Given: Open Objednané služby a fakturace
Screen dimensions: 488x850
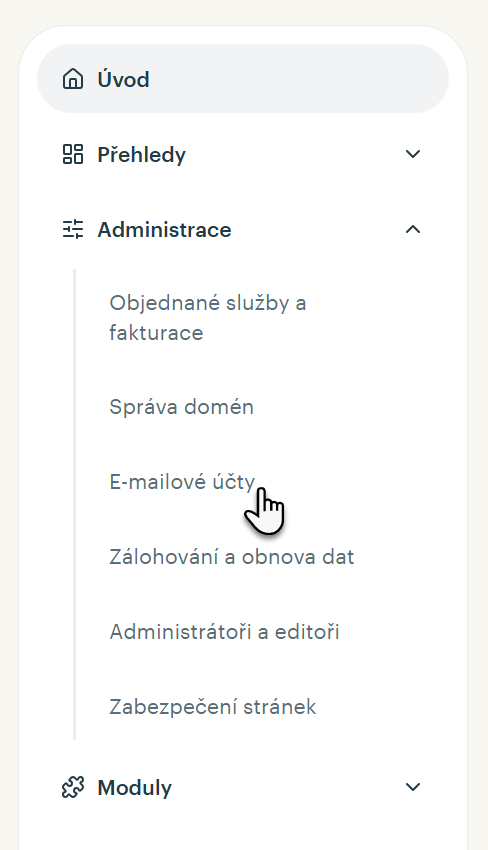Looking at the screenshot, I should tap(208, 318).
